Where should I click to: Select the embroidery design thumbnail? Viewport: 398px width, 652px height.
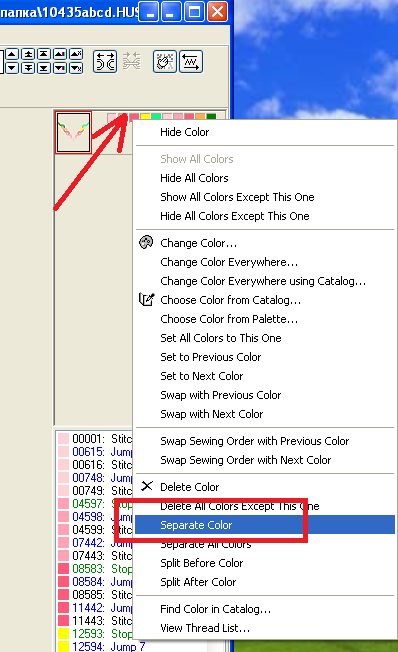(x=74, y=132)
